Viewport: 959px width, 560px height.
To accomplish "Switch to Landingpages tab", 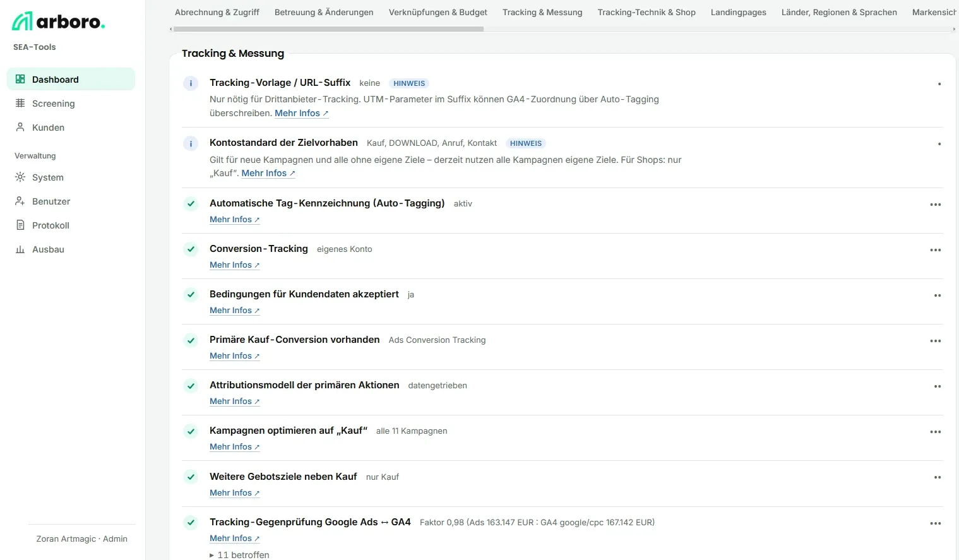I will [739, 12].
